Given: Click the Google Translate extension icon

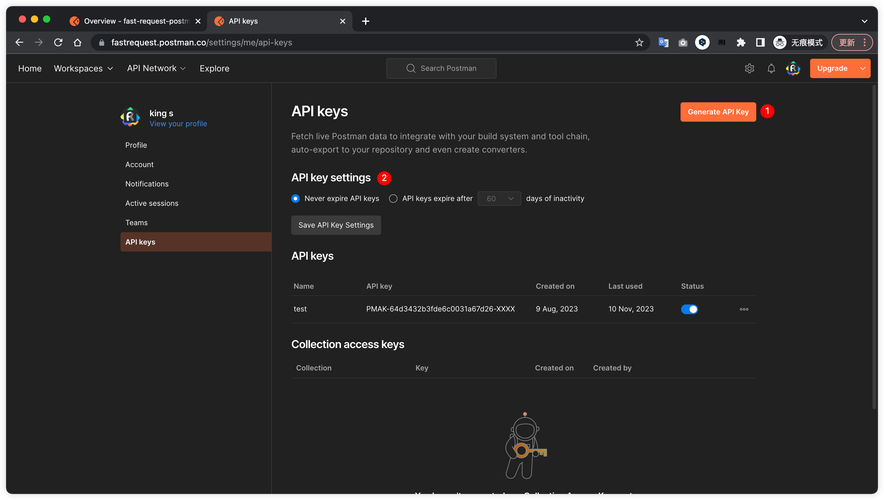Looking at the screenshot, I should 663,43.
